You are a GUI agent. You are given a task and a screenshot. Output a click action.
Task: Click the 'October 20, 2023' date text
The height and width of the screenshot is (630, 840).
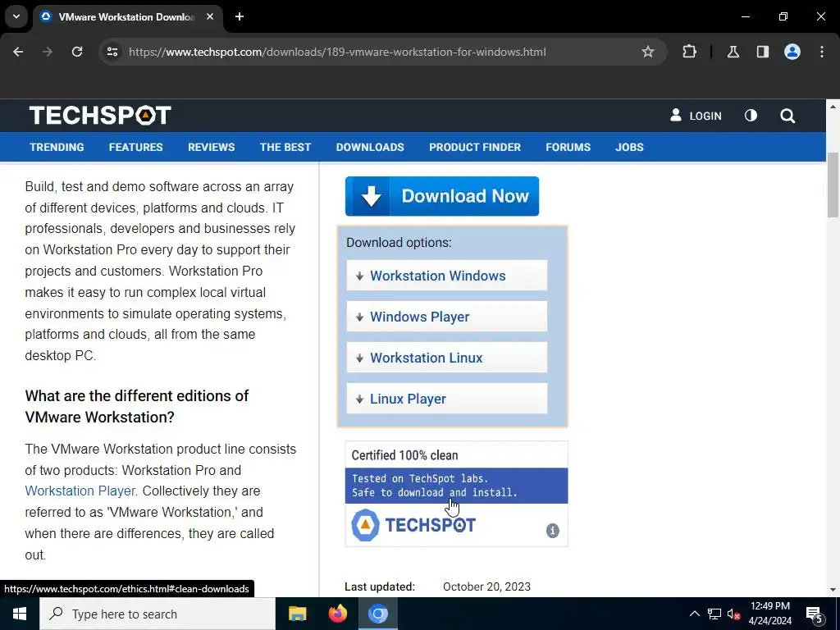tap(486, 587)
